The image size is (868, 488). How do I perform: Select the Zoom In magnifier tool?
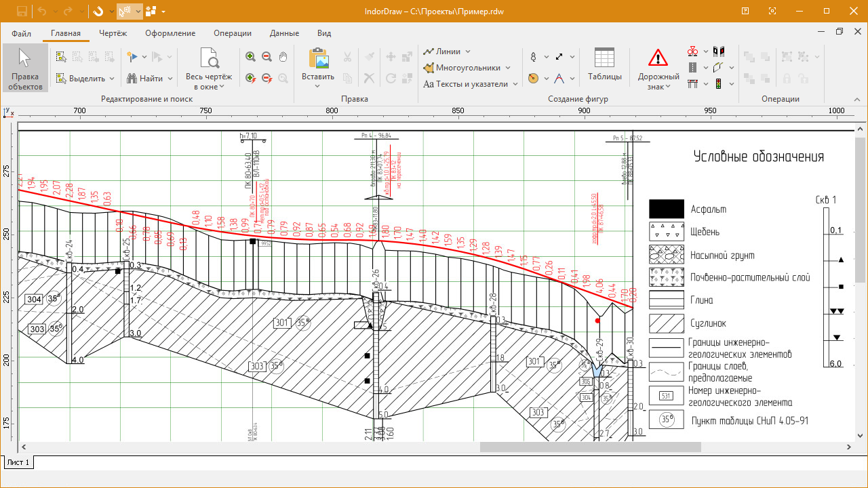tap(250, 56)
